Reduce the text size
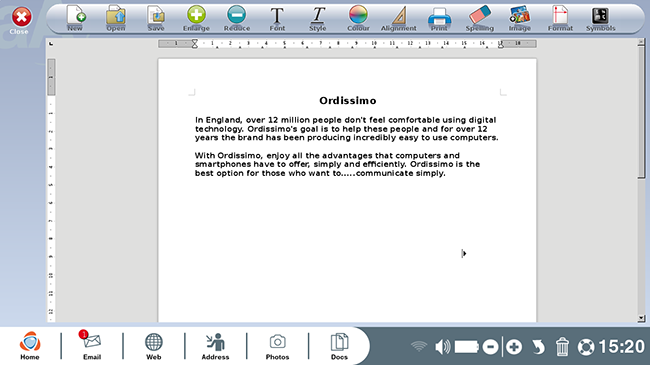 pyautogui.click(x=237, y=19)
